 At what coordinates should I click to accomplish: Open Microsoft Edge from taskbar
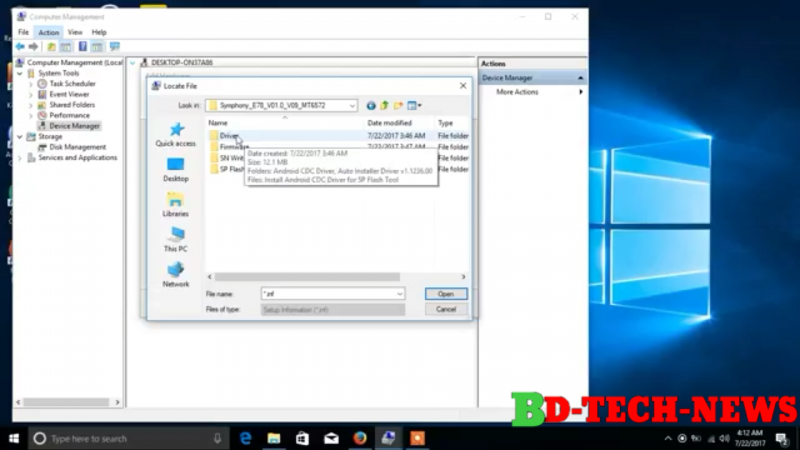coord(245,438)
